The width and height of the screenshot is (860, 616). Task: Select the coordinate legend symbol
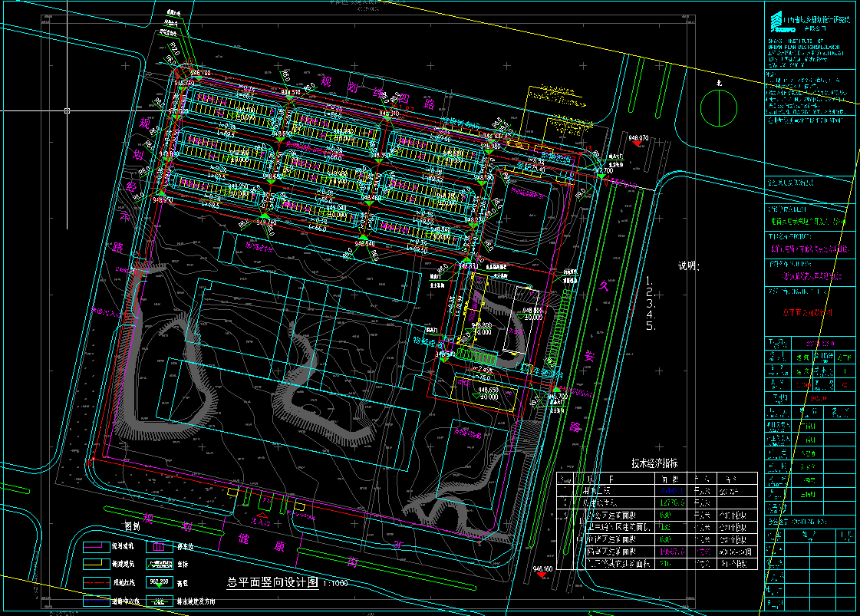click(x=159, y=565)
